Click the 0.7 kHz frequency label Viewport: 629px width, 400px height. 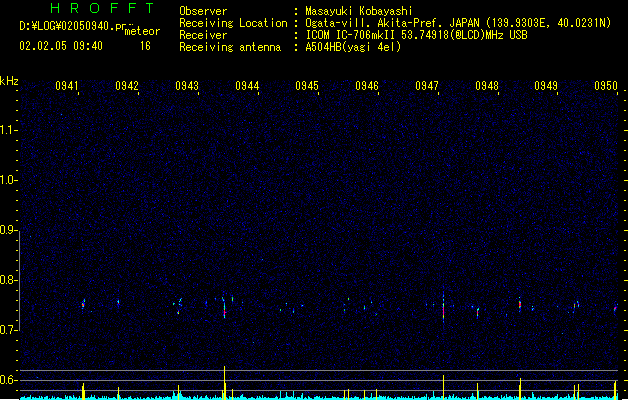click(x=7, y=330)
